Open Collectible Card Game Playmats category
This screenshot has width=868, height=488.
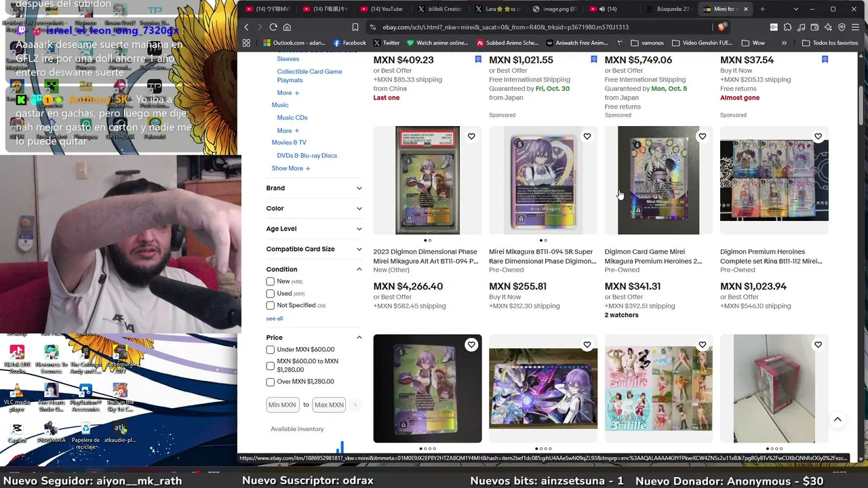(x=309, y=76)
